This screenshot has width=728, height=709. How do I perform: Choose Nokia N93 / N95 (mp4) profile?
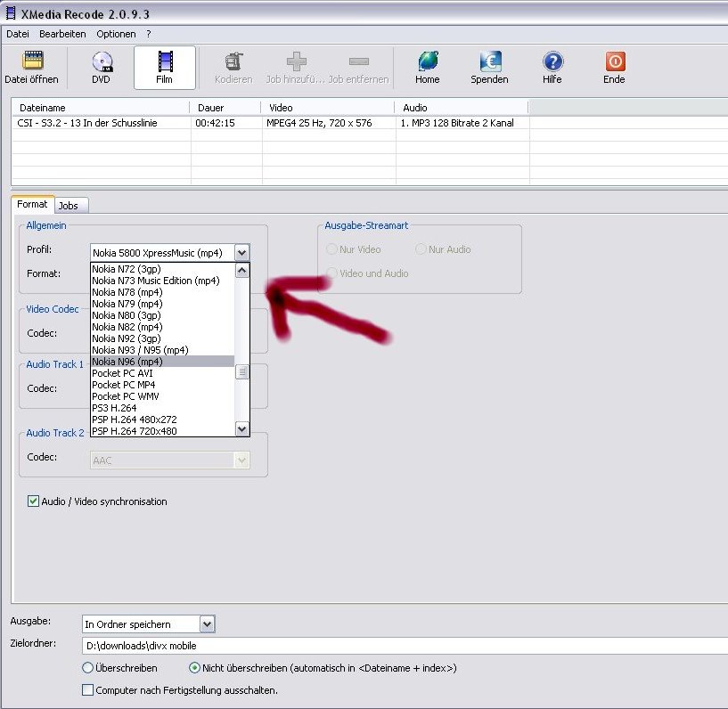(x=162, y=350)
